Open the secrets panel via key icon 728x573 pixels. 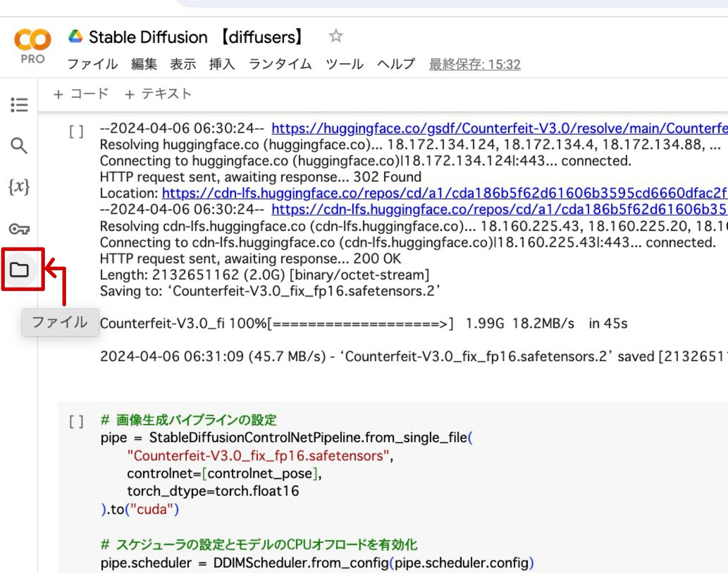[19, 229]
